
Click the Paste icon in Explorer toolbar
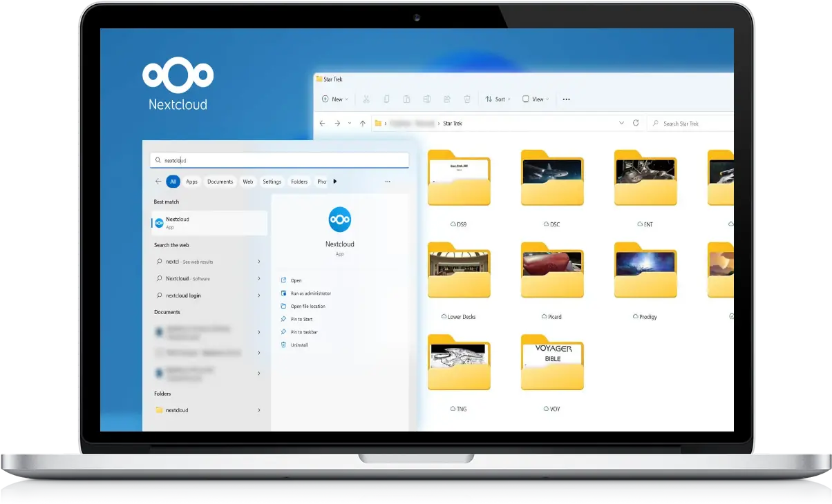(407, 99)
